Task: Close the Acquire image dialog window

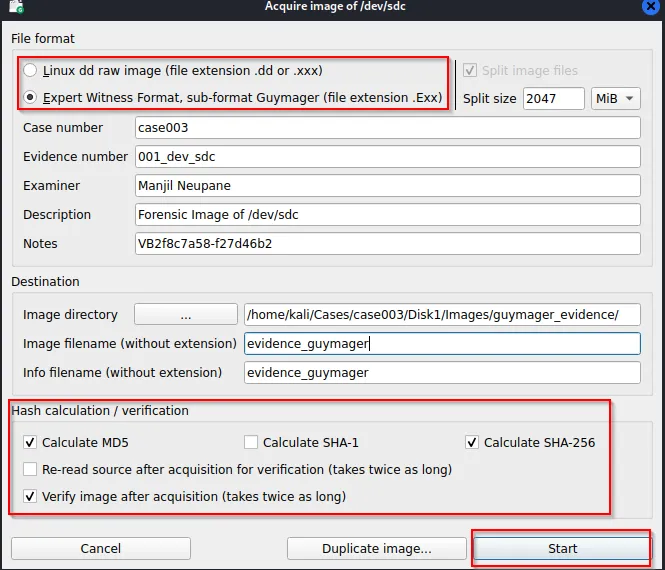Action: [x=649, y=6]
